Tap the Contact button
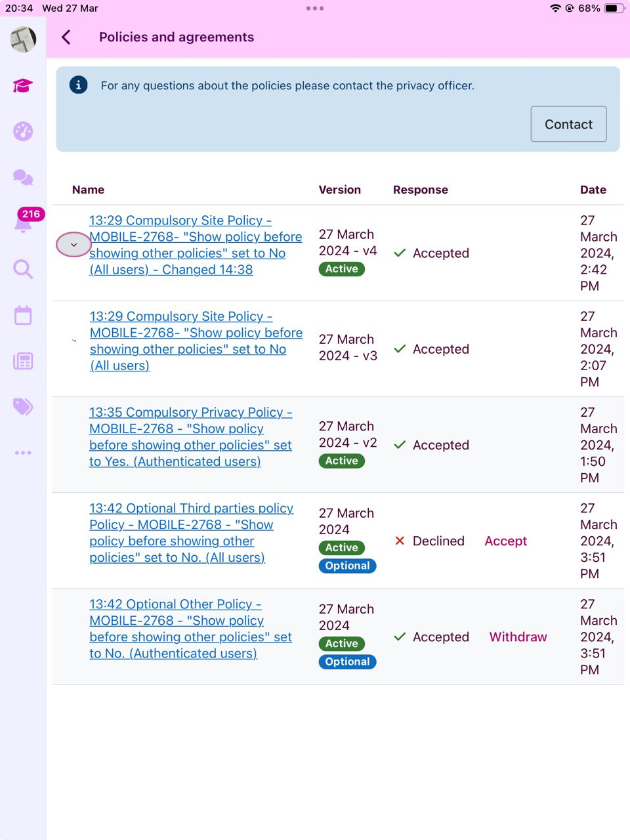The height and width of the screenshot is (840, 630). [568, 124]
